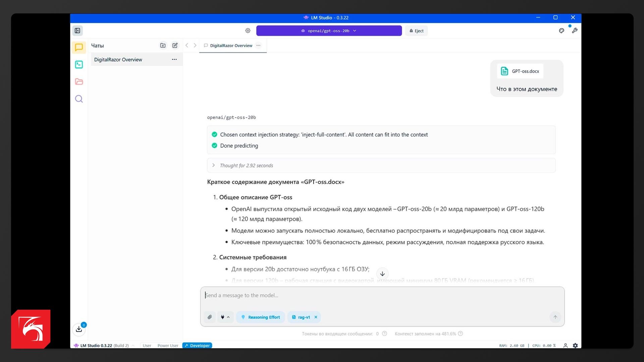Create a new chat folder
Viewport: 644px width, 362px height.
coord(163,45)
